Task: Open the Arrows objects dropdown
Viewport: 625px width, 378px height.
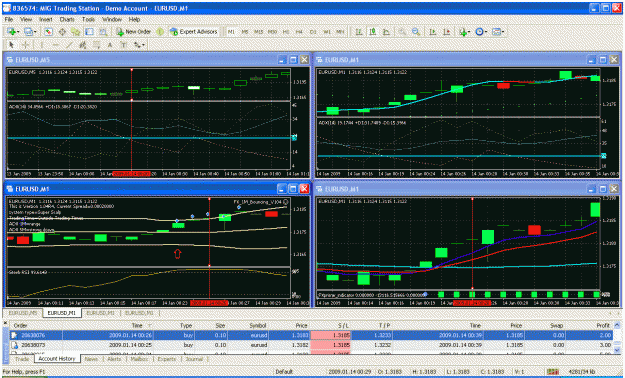Action: coord(139,45)
